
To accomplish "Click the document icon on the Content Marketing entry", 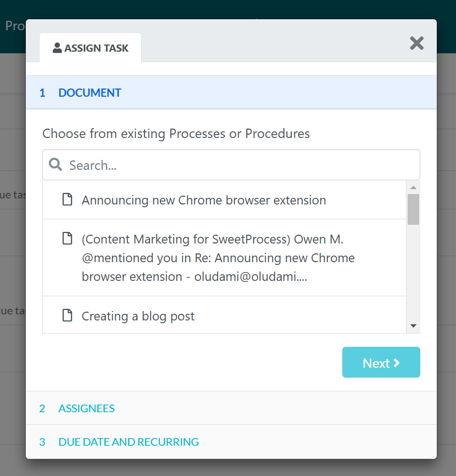I will [x=67, y=238].
